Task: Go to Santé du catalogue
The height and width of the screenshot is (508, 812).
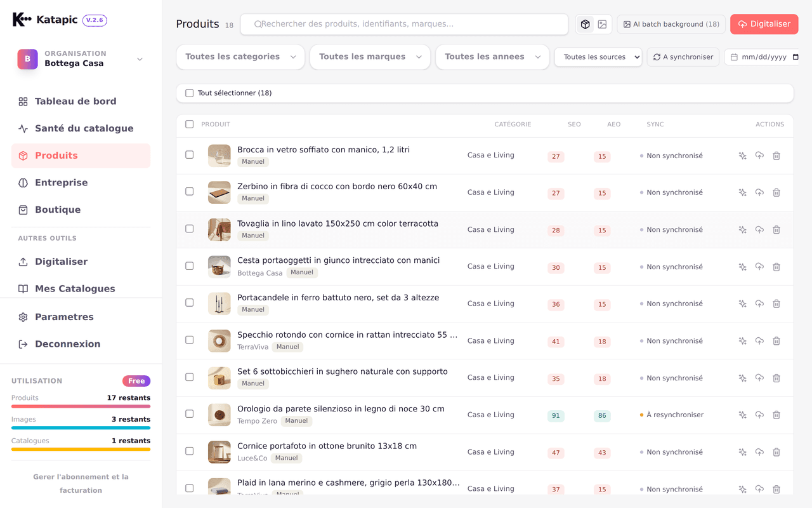Action: coord(81,128)
